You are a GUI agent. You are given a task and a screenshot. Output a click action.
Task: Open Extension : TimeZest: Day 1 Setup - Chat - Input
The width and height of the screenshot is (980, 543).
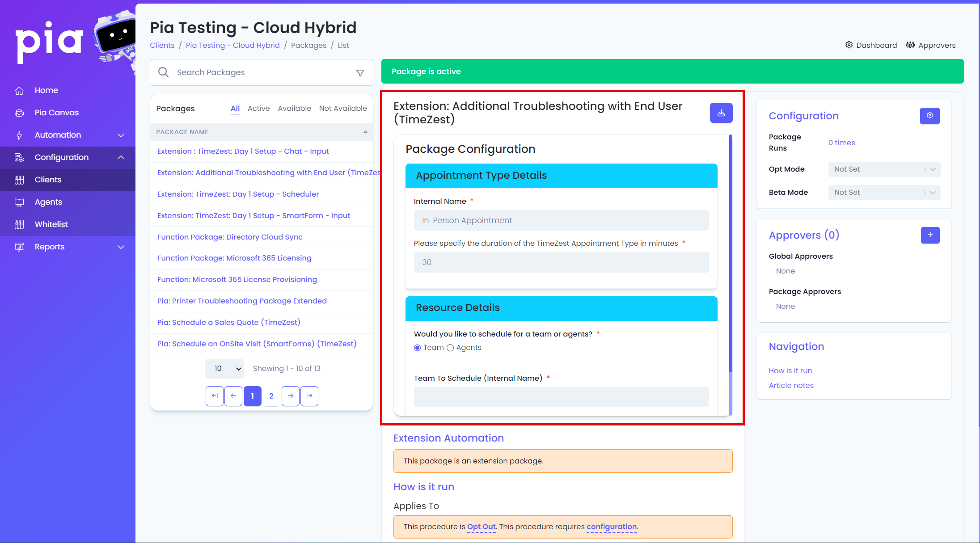243,151
